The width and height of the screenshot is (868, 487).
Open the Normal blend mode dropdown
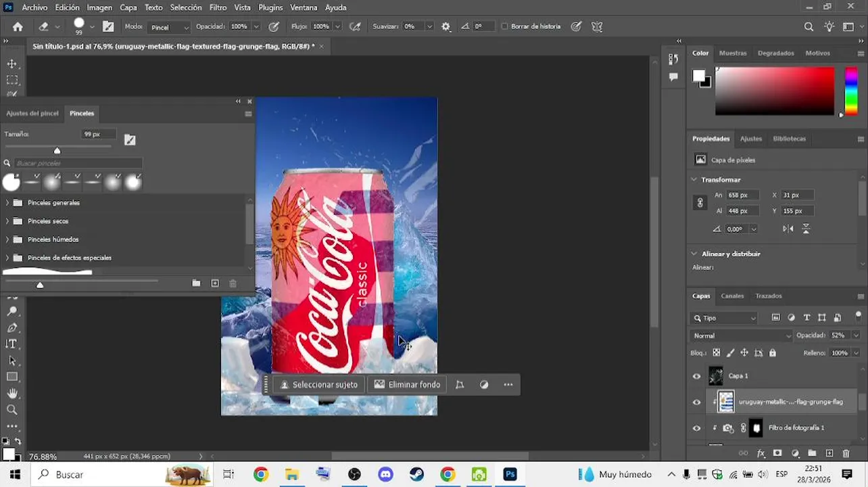pos(742,335)
